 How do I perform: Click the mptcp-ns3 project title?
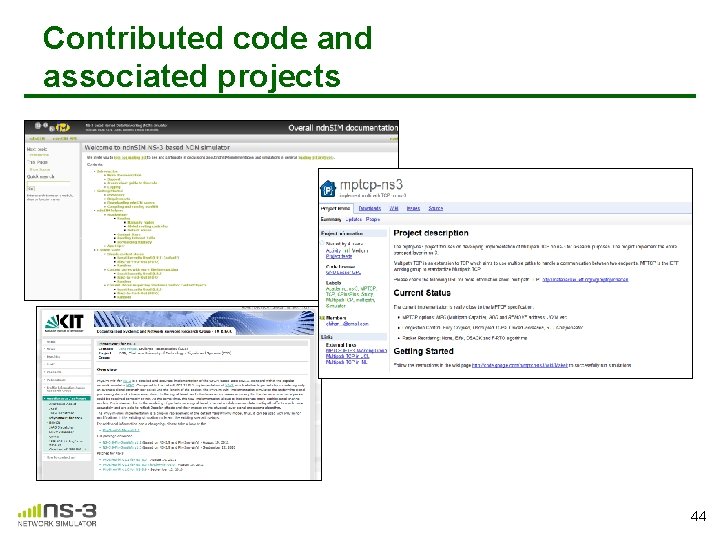coord(371,185)
